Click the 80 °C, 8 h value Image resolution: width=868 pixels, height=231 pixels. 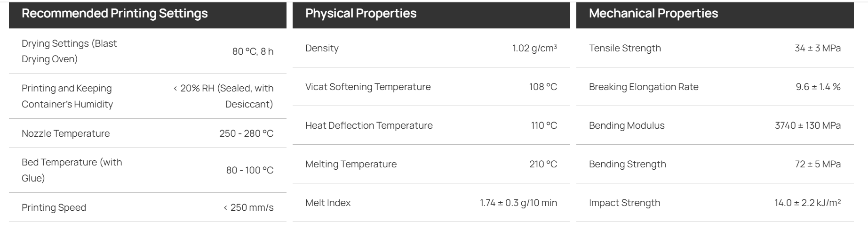[x=253, y=51]
